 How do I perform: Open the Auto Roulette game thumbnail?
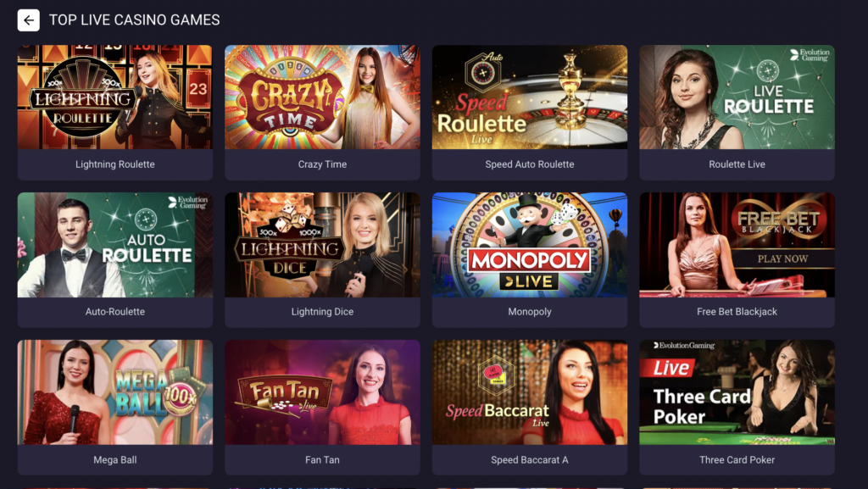115,244
